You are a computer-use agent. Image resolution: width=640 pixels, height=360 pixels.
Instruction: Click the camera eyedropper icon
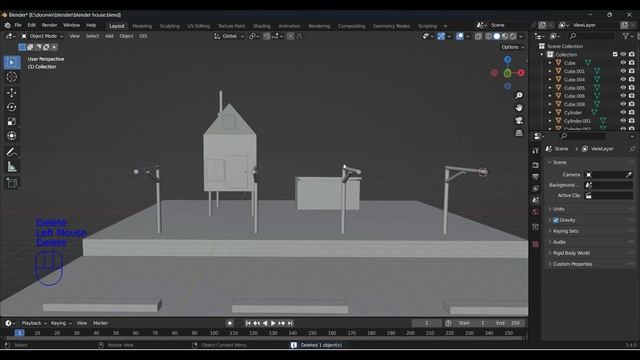point(629,175)
